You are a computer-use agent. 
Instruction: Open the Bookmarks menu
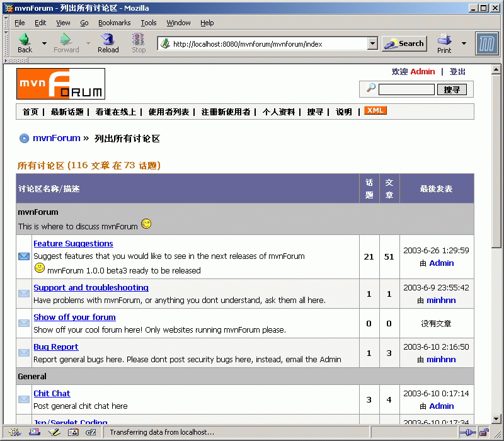coord(114,23)
